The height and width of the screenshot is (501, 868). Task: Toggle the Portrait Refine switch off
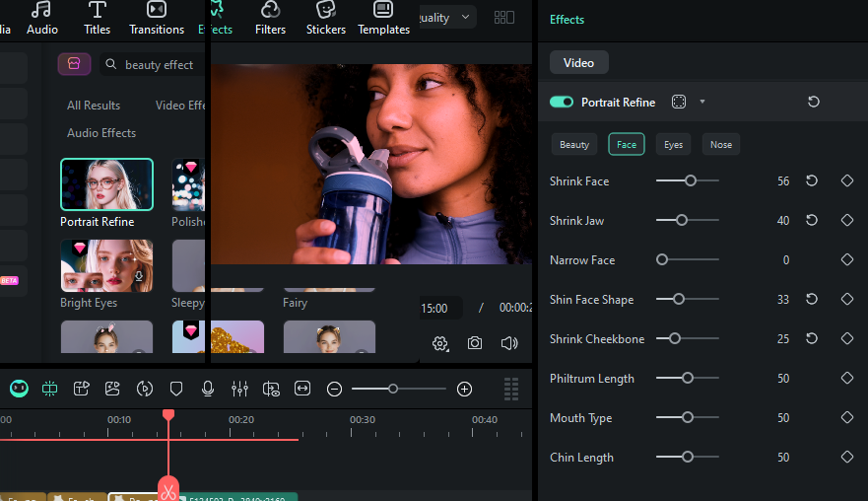click(562, 102)
